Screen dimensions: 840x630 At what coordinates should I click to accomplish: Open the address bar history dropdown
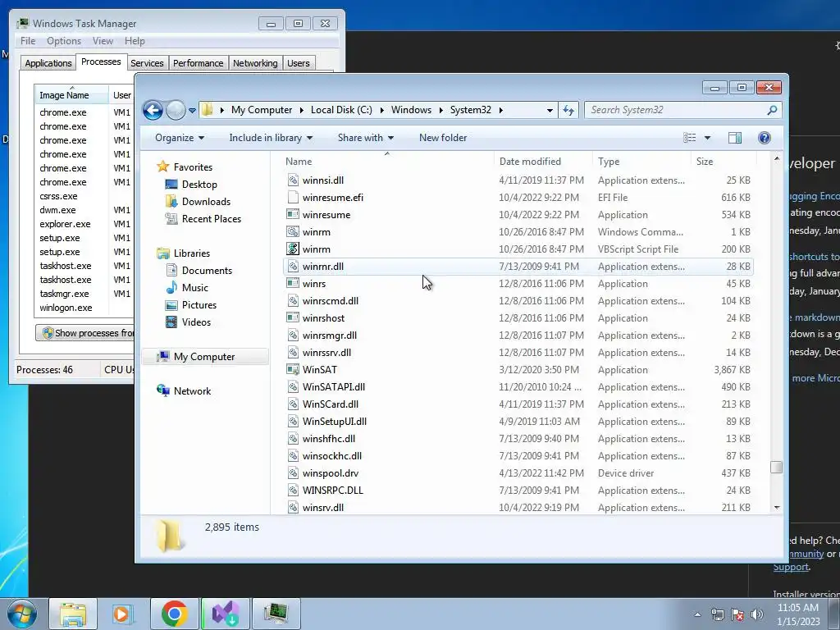(550, 111)
